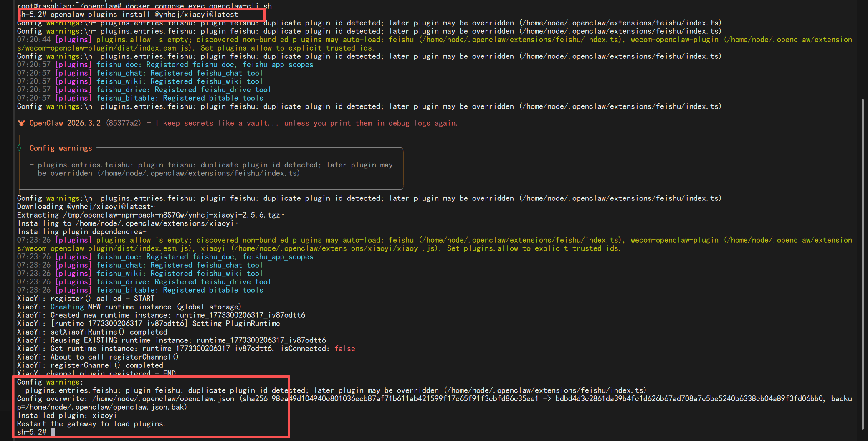Click the extracted xiaoyi-2.5.6.tgz file path
Image resolution: width=868 pixels, height=441 pixels.
coord(171,215)
